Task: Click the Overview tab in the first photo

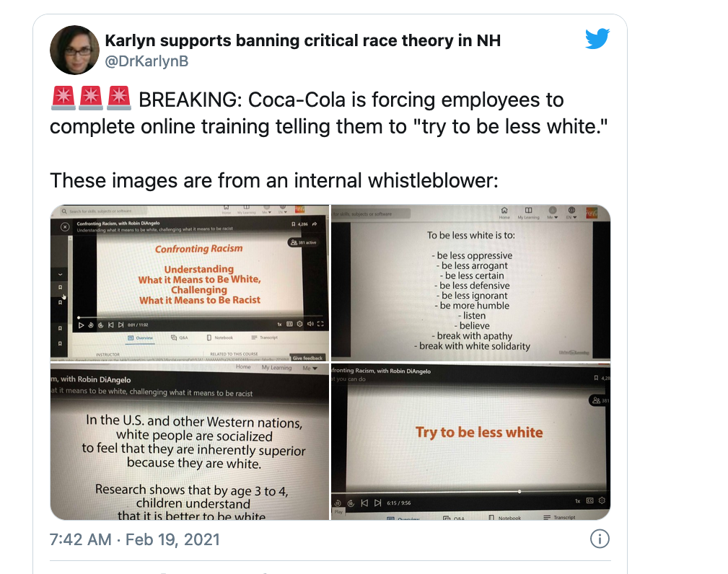Action: pyautogui.click(x=140, y=337)
